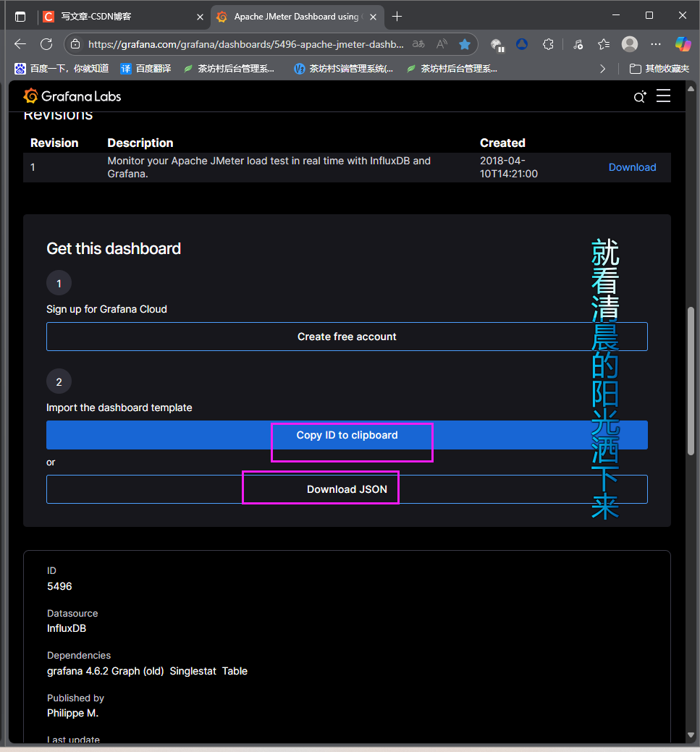Maximize the browser window
The height and width of the screenshot is (752, 700).
649,15
